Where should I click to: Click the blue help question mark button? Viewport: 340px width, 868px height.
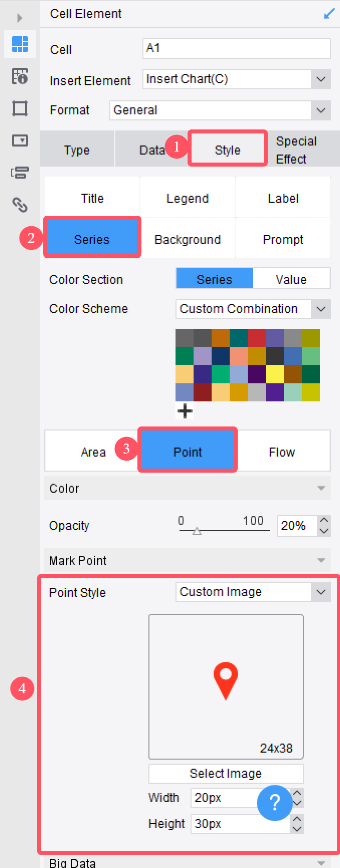coord(274,803)
